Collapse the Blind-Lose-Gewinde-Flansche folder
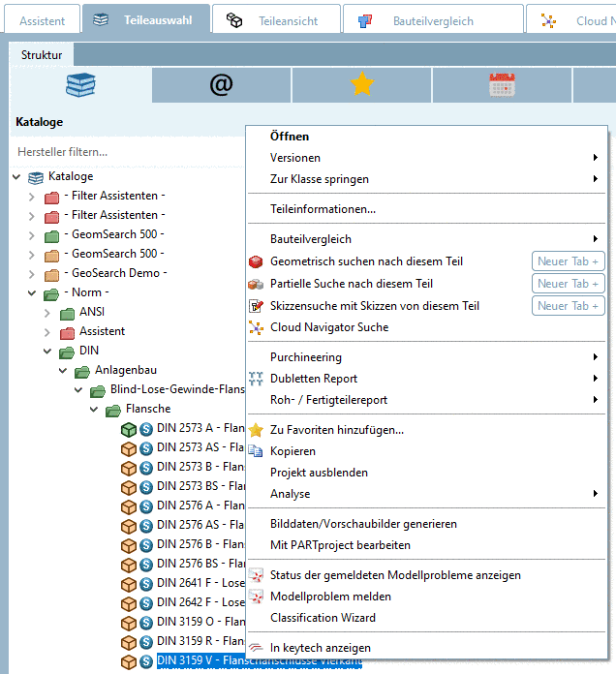Screen dimensions: 616x674 tap(78, 390)
